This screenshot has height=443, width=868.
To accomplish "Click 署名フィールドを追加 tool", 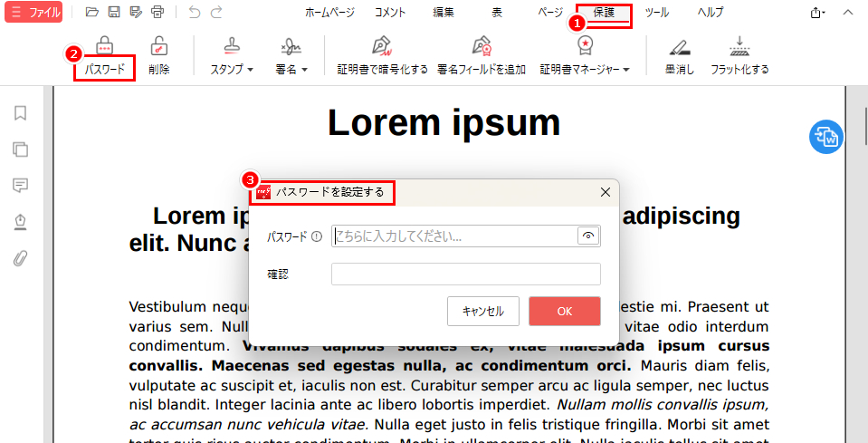I will [x=482, y=55].
